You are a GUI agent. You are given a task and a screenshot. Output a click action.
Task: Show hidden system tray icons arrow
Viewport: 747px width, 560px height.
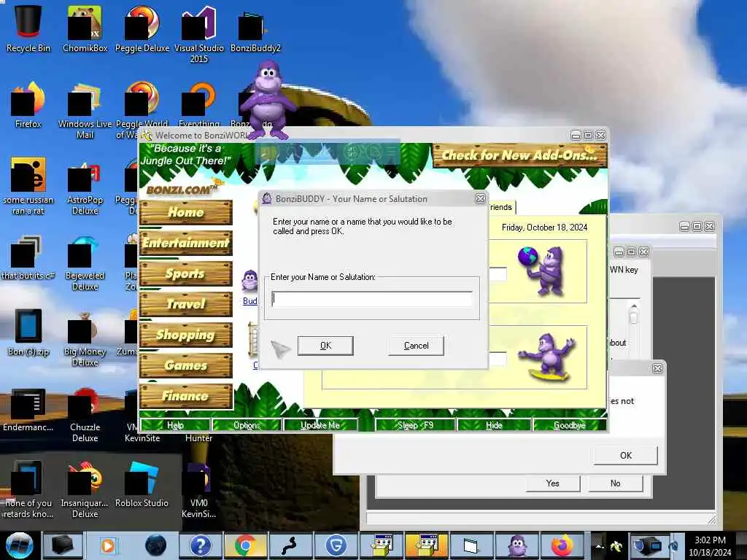600,546
